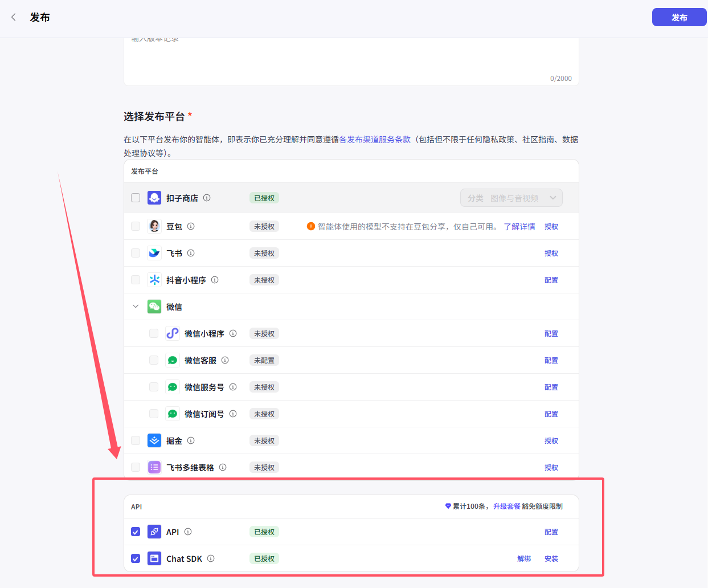The height and width of the screenshot is (588, 708).
Task: Uncheck the API checkbox
Action: (x=135, y=531)
